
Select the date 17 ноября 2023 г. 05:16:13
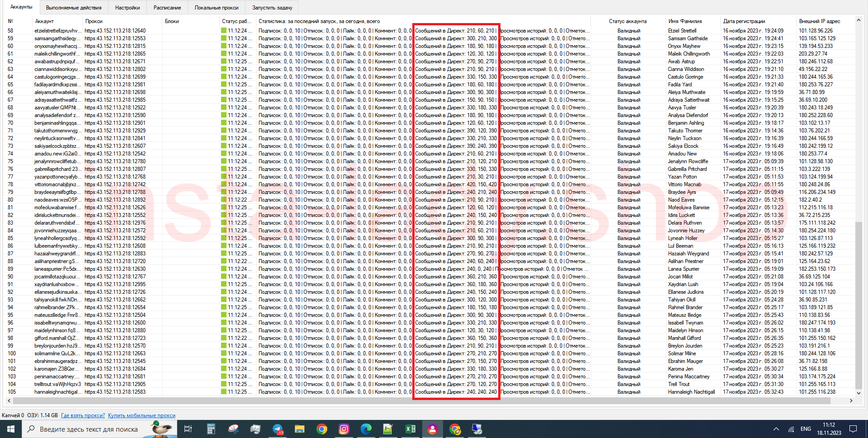(753, 246)
